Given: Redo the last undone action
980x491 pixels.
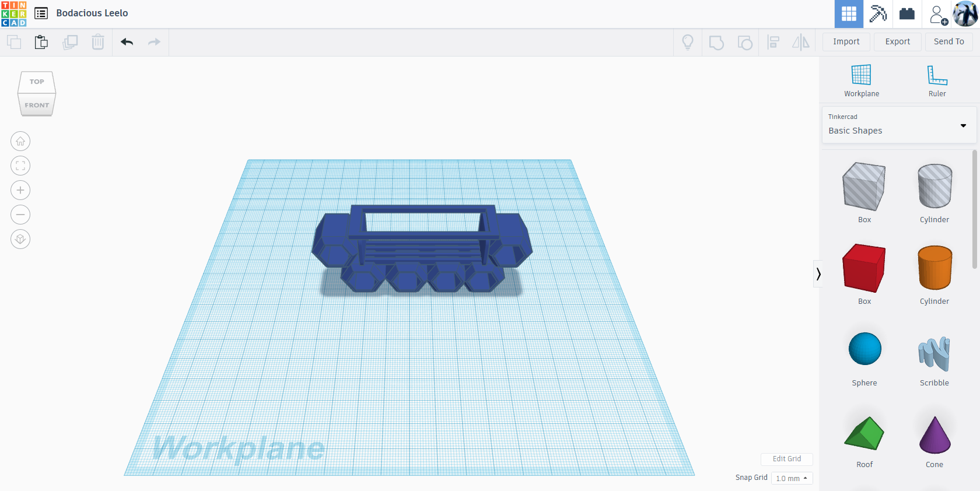Looking at the screenshot, I should coord(154,42).
